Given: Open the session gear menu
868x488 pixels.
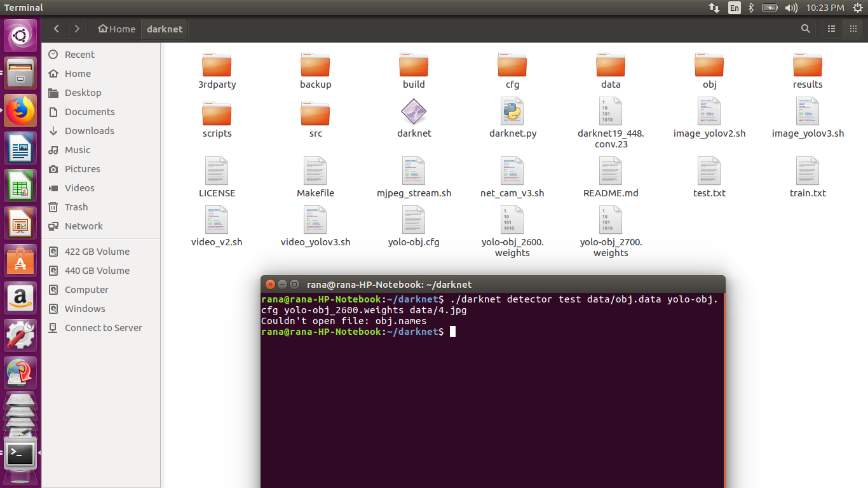Looking at the screenshot, I should [x=859, y=8].
